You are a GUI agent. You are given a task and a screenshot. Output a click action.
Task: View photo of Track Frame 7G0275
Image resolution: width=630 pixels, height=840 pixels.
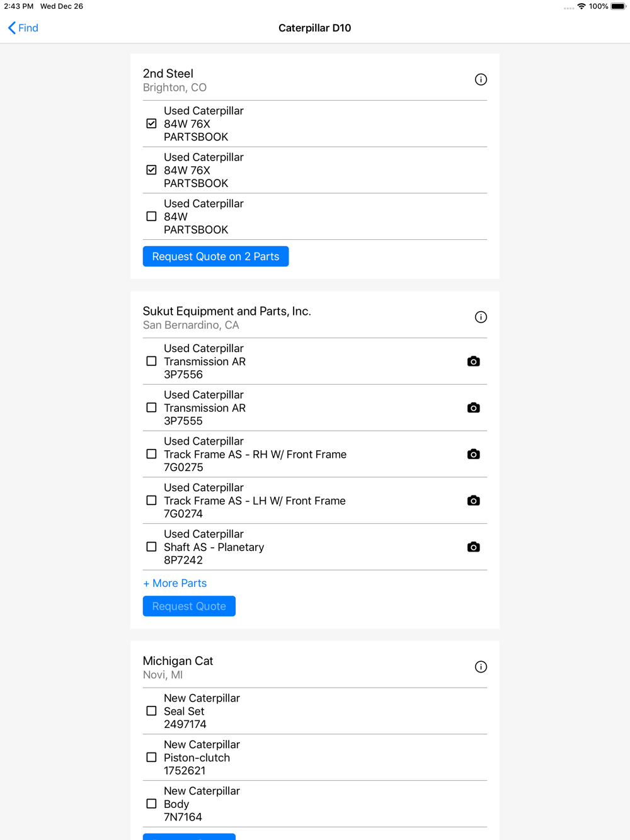[474, 454]
